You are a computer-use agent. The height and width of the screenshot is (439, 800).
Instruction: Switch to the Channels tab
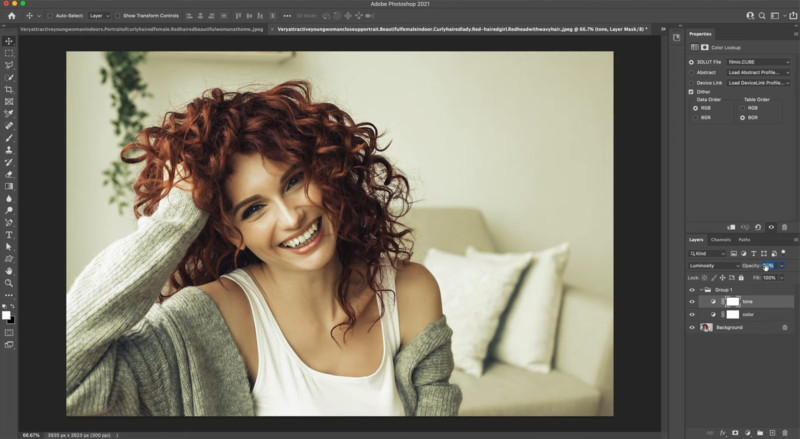(x=720, y=240)
